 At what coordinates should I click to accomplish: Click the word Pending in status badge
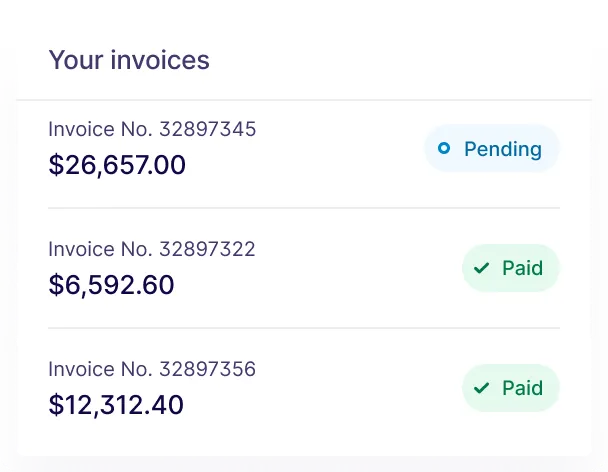click(502, 149)
